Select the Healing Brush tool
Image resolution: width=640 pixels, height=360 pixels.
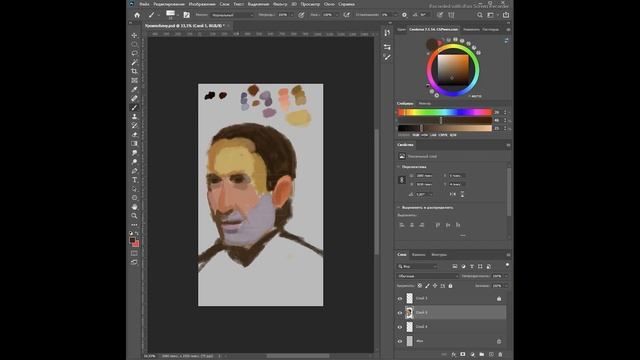point(134,98)
